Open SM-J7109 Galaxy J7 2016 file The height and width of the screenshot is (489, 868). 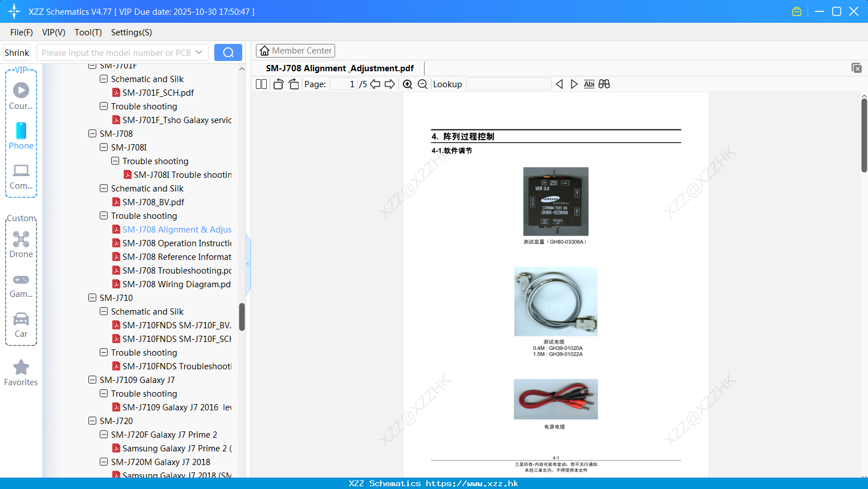[172, 407]
